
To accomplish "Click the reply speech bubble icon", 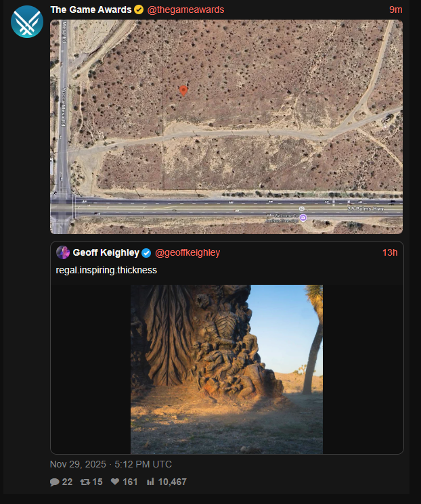I will point(55,482).
